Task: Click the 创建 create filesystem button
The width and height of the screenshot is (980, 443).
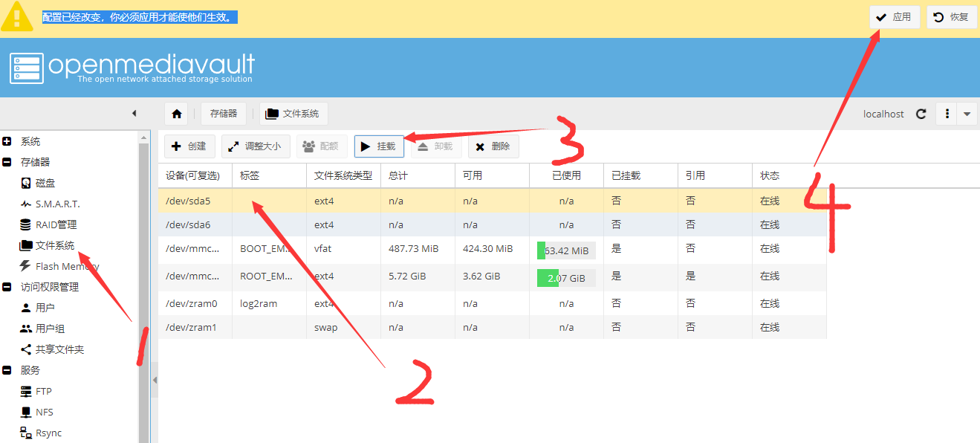Action: click(189, 146)
